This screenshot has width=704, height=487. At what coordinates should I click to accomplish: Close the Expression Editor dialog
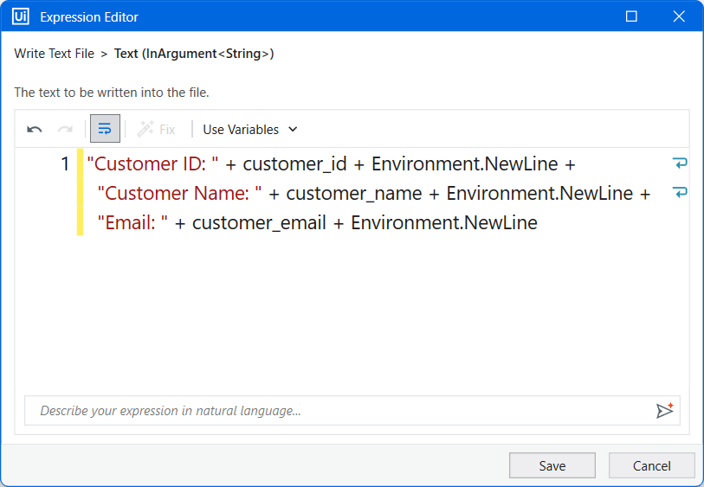tap(679, 17)
